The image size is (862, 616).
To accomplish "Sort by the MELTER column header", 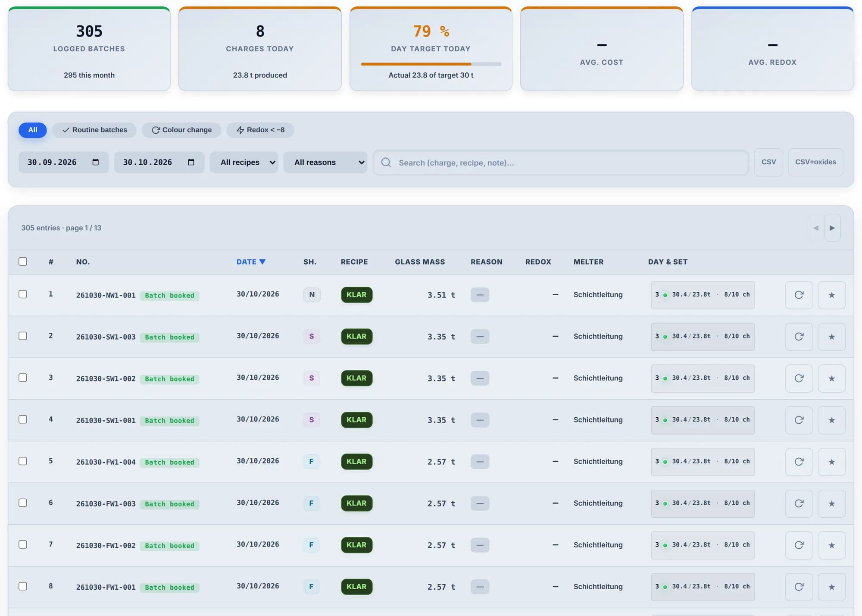I will (x=588, y=262).
